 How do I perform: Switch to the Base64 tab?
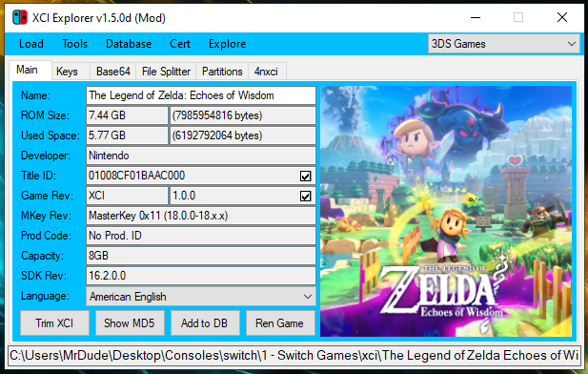[112, 72]
